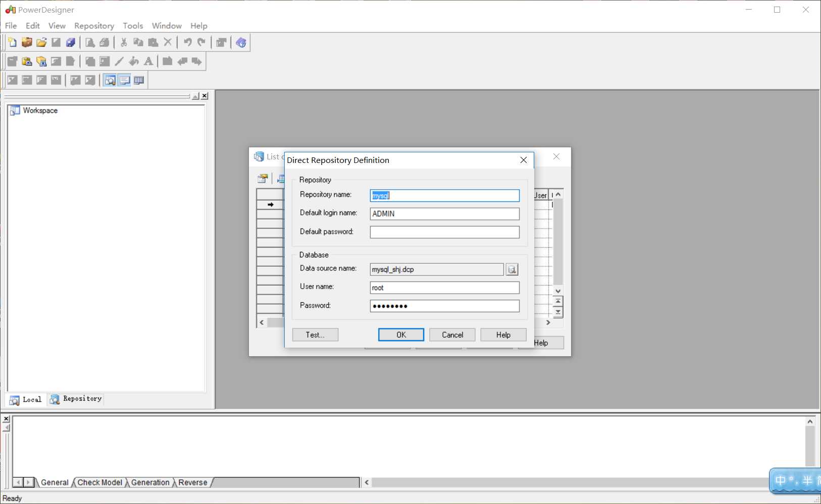Click the Save toolbar icon
Image resolution: width=821 pixels, height=504 pixels.
56,42
